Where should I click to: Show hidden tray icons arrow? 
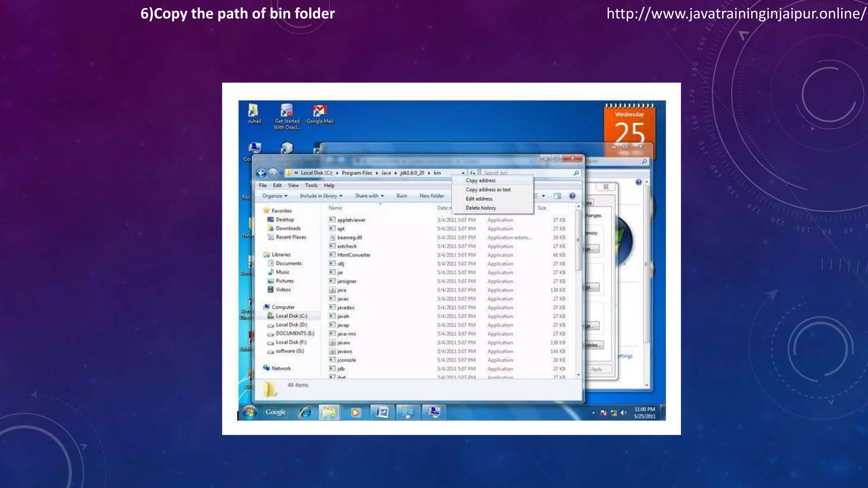(x=593, y=413)
